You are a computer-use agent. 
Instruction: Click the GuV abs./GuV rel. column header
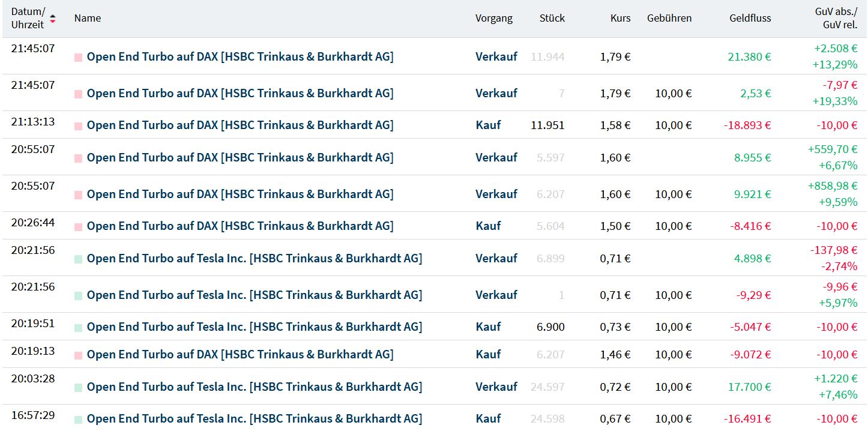(x=836, y=18)
